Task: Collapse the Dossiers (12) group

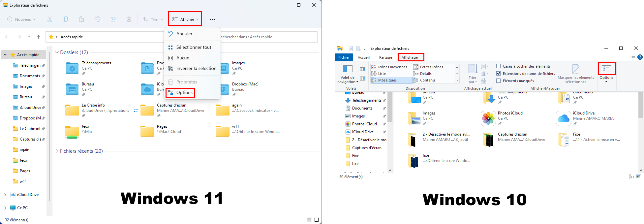Action: [x=57, y=52]
